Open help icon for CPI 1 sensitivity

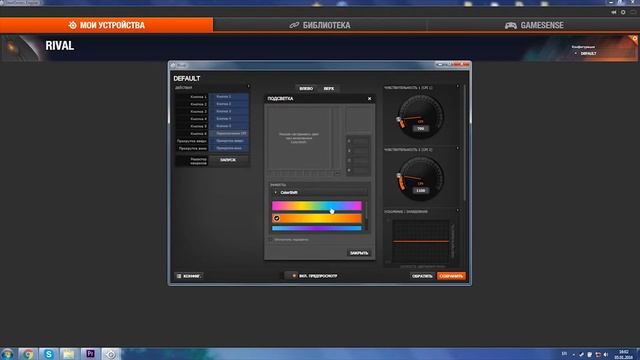point(458,87)
